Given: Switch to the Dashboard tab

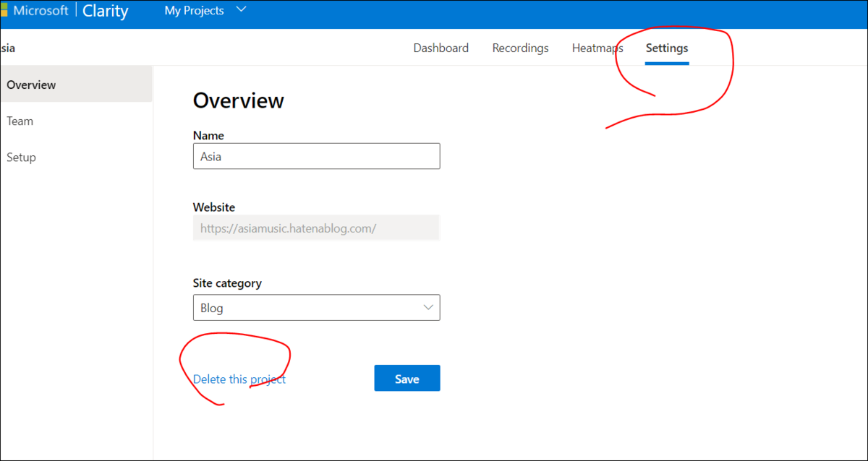Looking at the screenshot, I should [441, 48].
